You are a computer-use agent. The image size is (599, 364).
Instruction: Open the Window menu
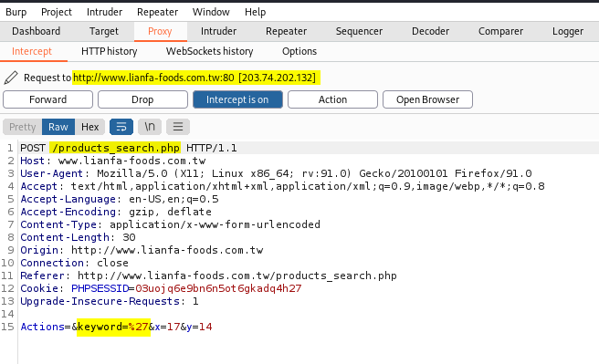pos(211,12)
